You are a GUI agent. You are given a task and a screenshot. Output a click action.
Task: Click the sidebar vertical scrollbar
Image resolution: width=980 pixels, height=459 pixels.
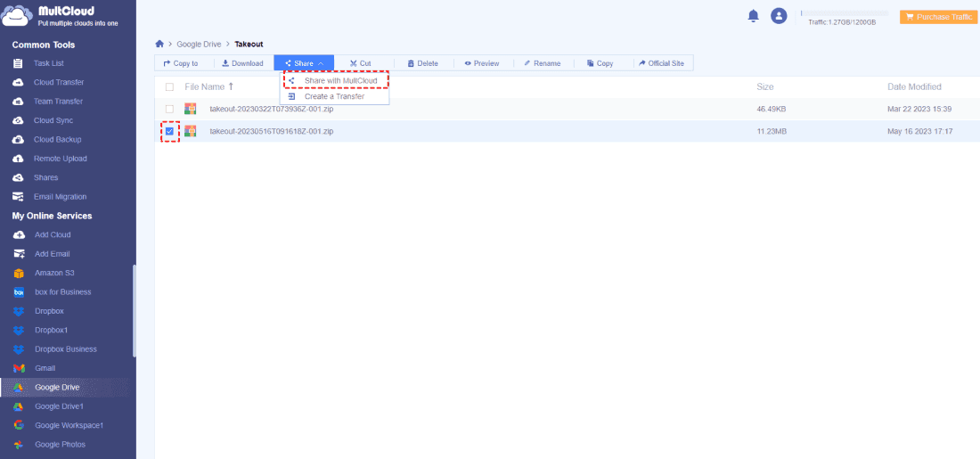point(135,311)
